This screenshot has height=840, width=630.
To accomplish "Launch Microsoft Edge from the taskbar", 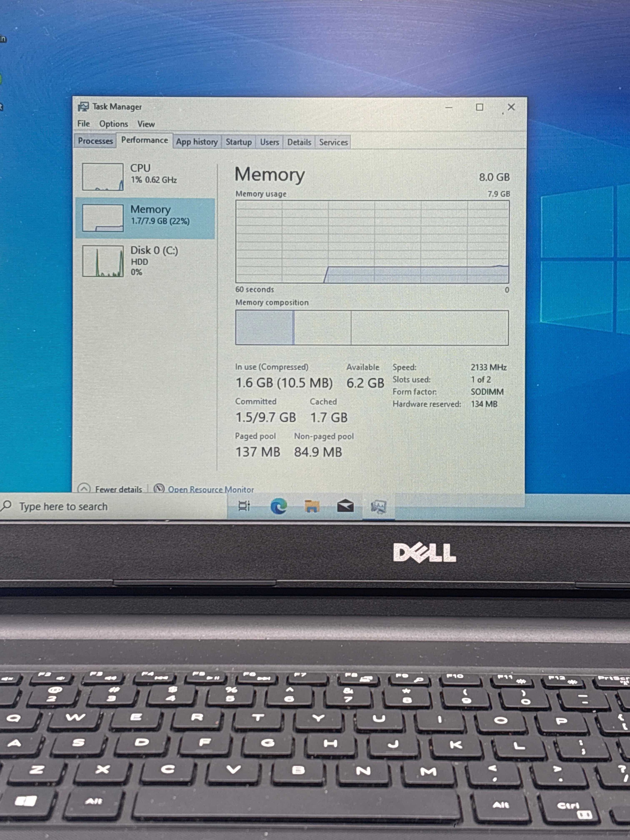I will pos(279,507).
